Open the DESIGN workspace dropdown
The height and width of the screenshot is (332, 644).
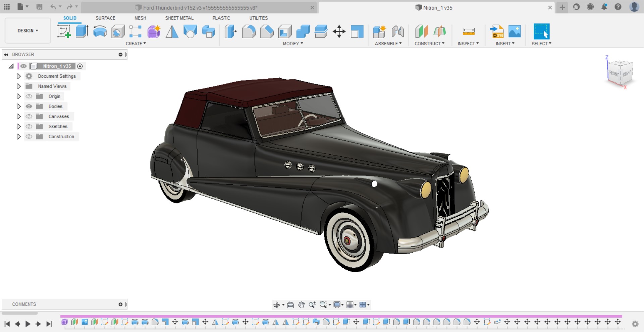point(28,31)
